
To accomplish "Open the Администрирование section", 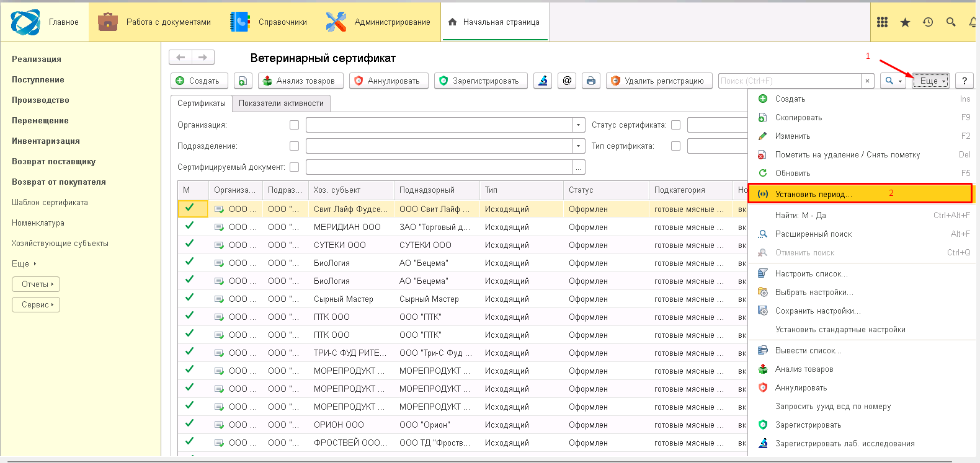I will (378, 22).
